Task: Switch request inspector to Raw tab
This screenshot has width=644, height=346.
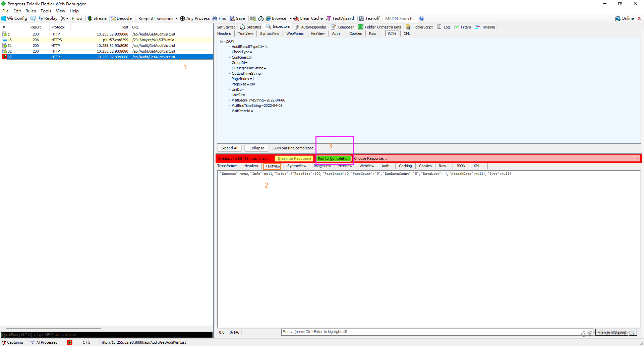Action: (372, 33)
